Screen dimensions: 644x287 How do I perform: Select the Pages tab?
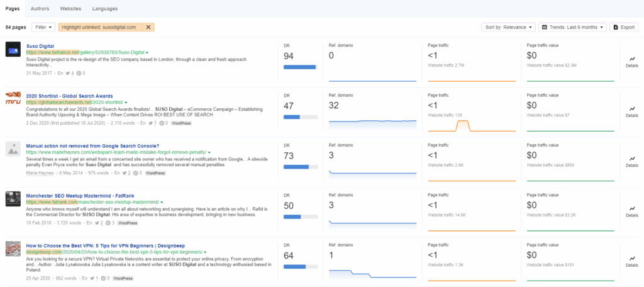click(x=13, y=8)
